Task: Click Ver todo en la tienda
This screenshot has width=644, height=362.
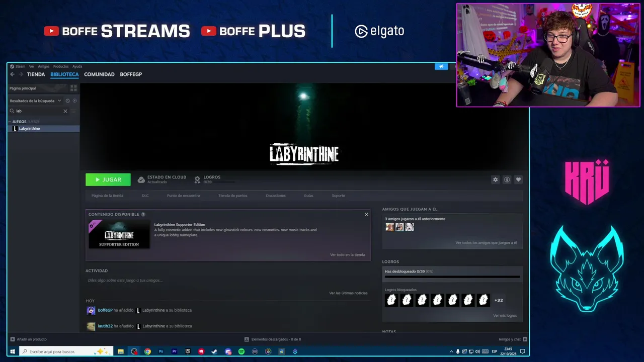Action: point(348,255)
